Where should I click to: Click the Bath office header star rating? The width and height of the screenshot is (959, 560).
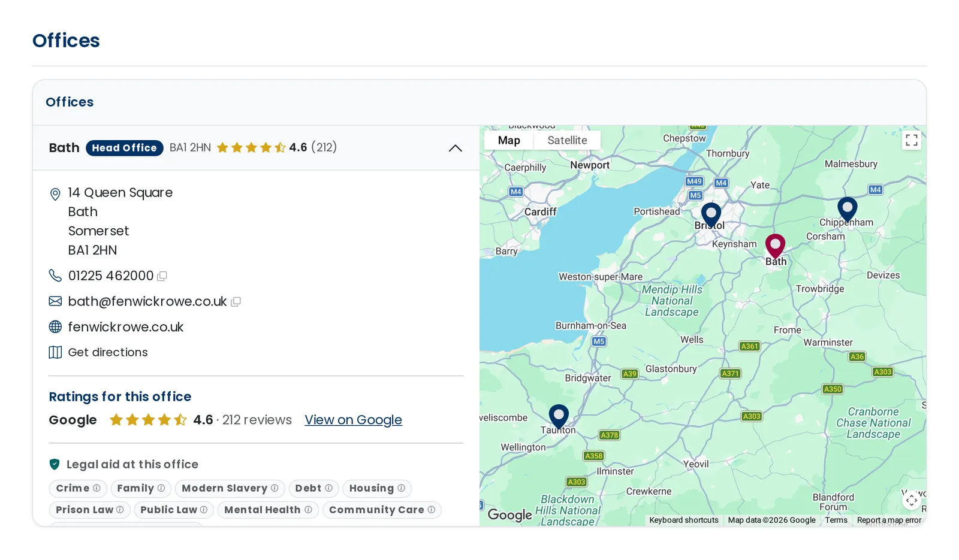(x=251, y=147)
